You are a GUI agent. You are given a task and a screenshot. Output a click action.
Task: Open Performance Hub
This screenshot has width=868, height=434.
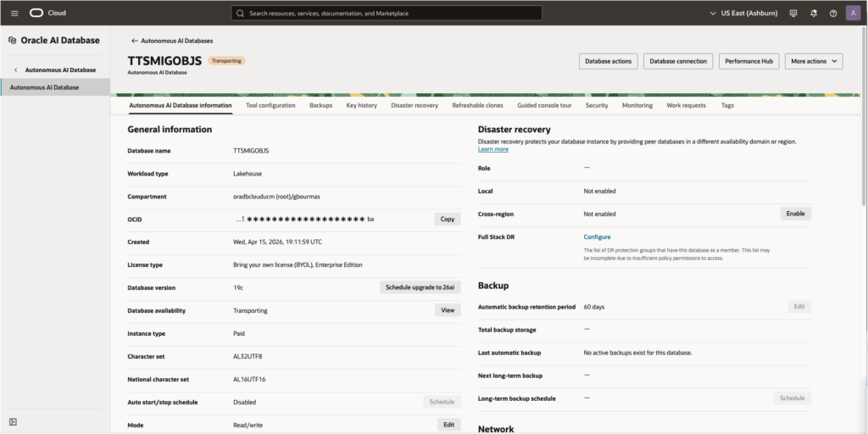pos(749,61)
